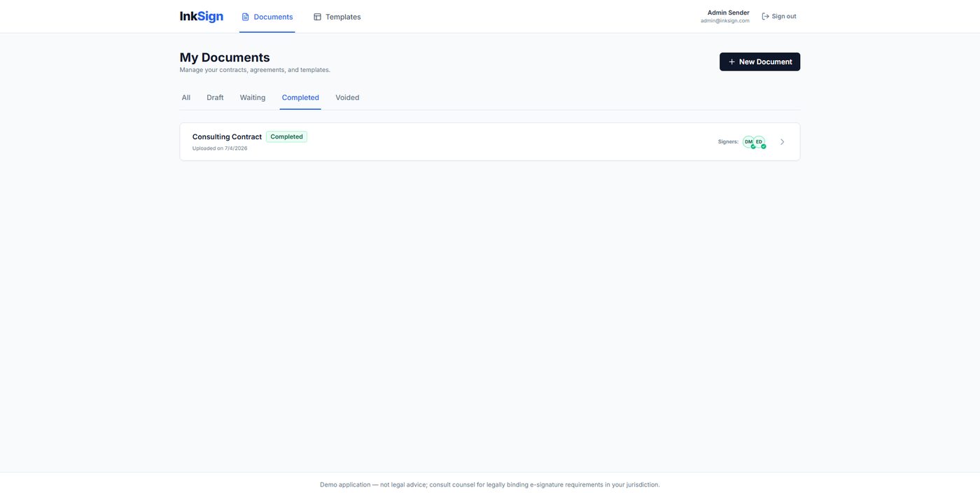Click the InkSign logo
980x497 pixels.
(x=202, y=16)
